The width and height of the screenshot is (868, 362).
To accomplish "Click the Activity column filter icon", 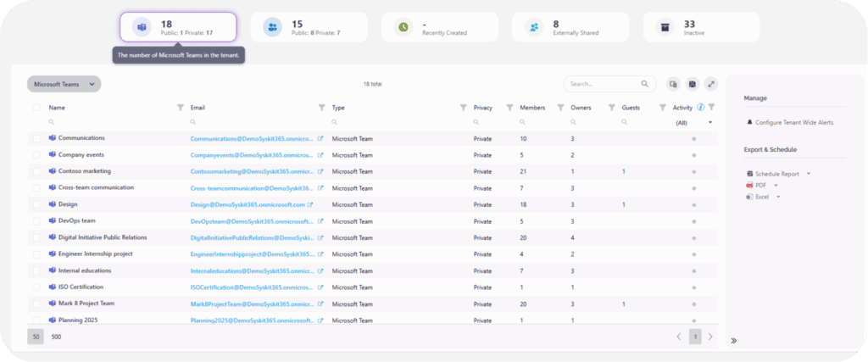I will click(711, 108).
